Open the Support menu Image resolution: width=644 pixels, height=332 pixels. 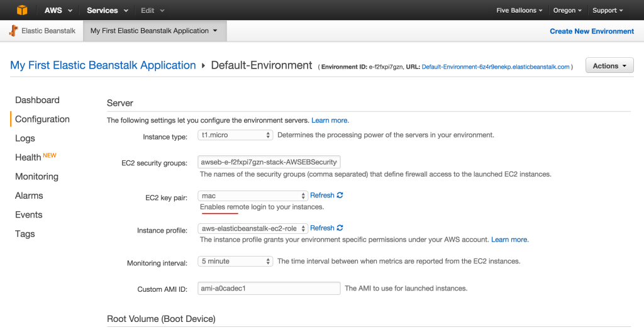point(608,10)
